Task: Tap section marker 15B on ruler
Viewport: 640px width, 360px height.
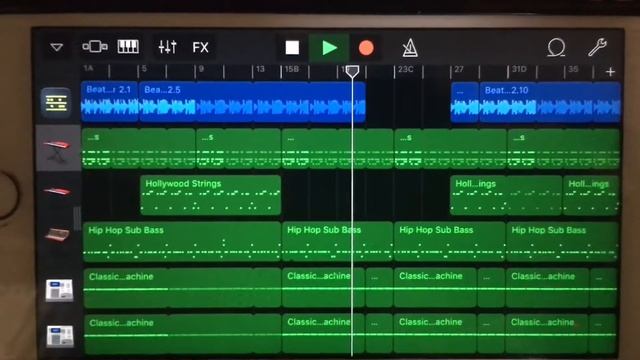Action: tap(291, 69)
